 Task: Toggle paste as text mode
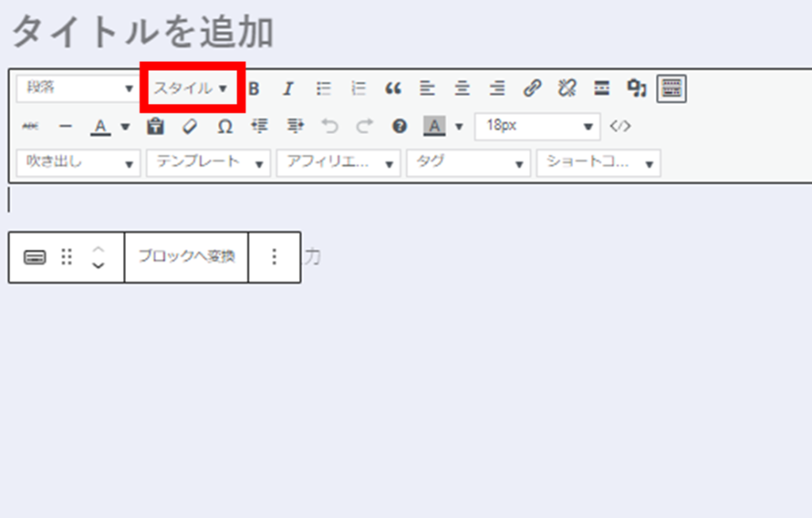coord(155,126)
